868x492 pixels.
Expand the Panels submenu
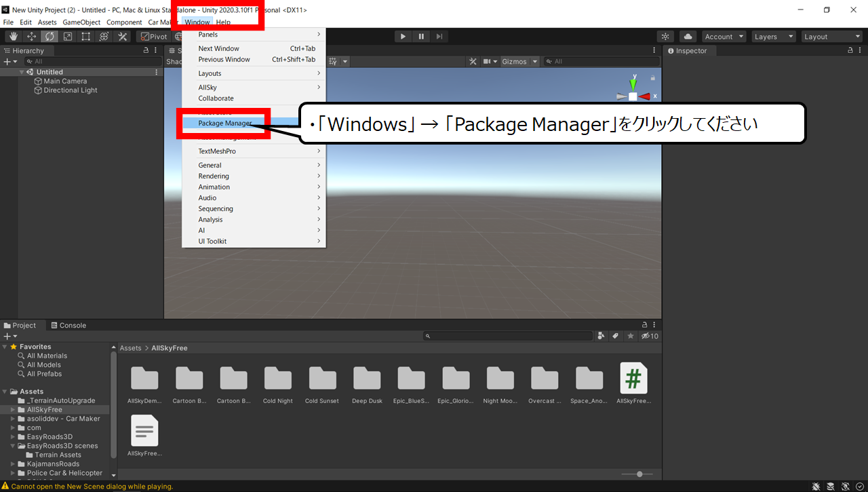(254, 35)
